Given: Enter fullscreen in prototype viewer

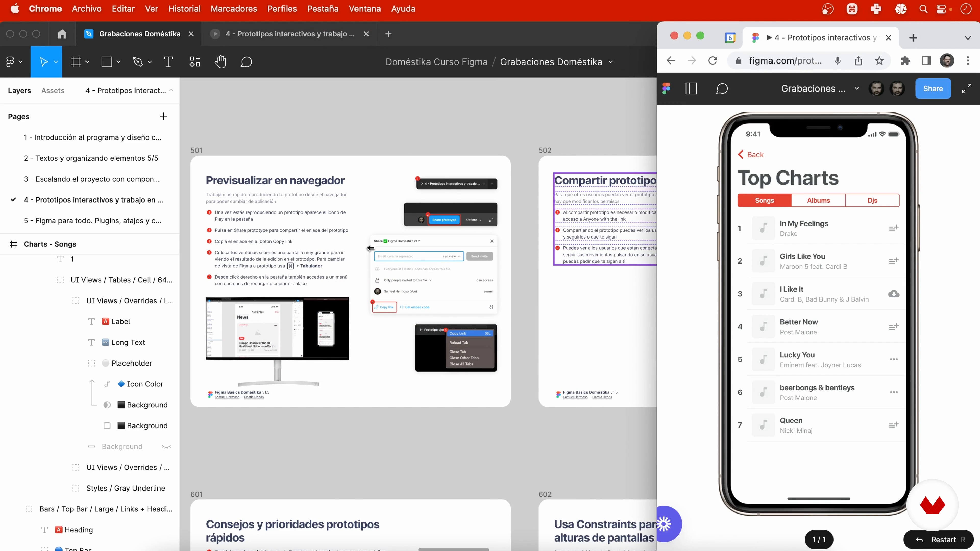Looking at the screenshot, I should (966, 89).
